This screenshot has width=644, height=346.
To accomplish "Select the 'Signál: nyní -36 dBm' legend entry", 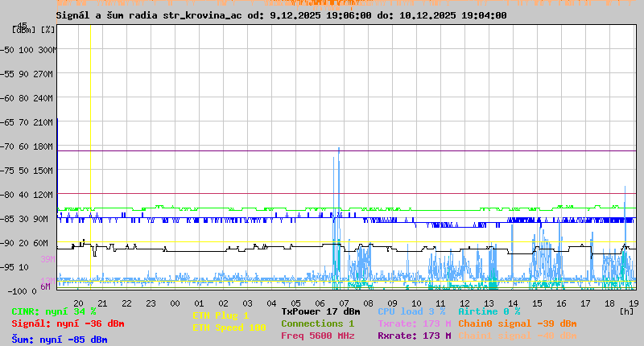I will click(x=68, y=323).
